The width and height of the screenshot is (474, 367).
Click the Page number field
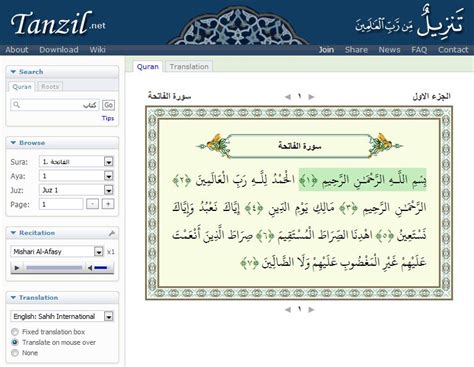tap(61, 204)
